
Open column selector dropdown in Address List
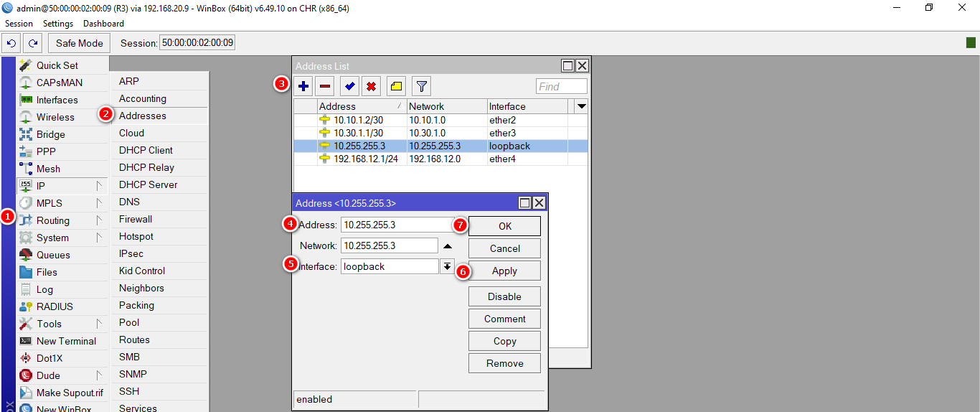point(581,106)
